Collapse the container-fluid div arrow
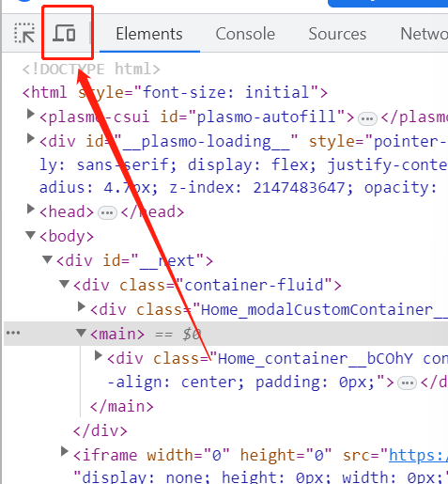 click(x=64, y=284)
